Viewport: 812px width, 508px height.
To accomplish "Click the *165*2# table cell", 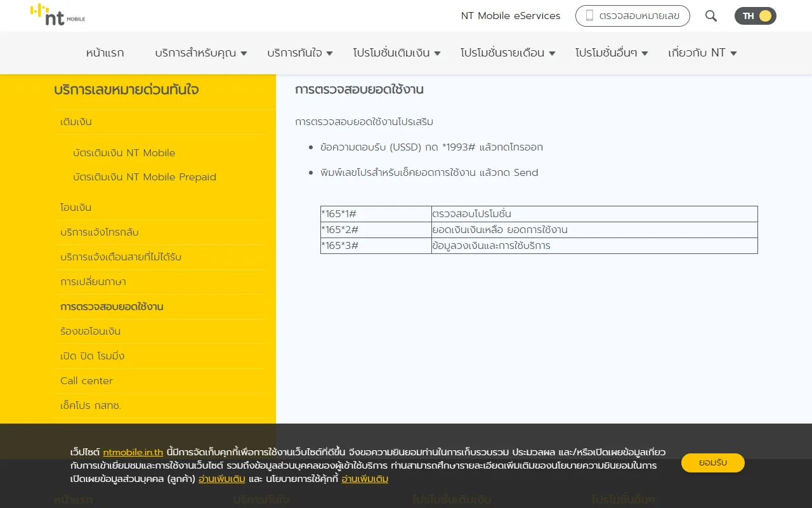I will (376, 230).
